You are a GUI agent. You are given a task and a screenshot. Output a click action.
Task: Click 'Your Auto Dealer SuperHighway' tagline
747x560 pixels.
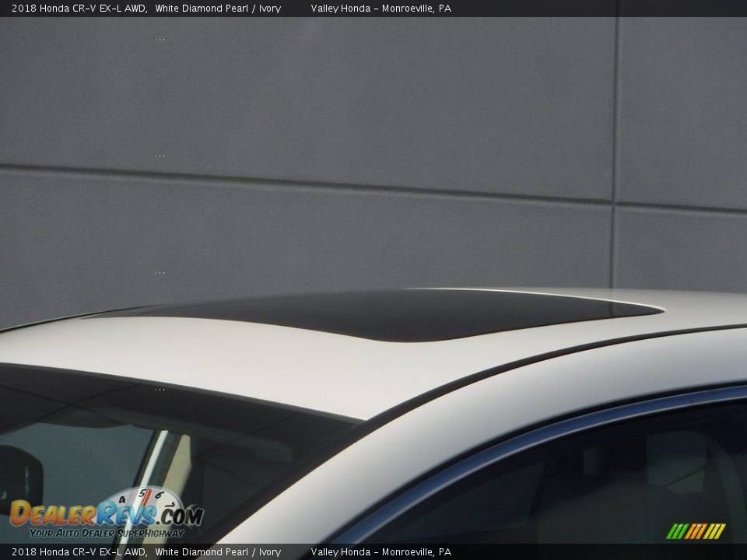pos(107,534)
